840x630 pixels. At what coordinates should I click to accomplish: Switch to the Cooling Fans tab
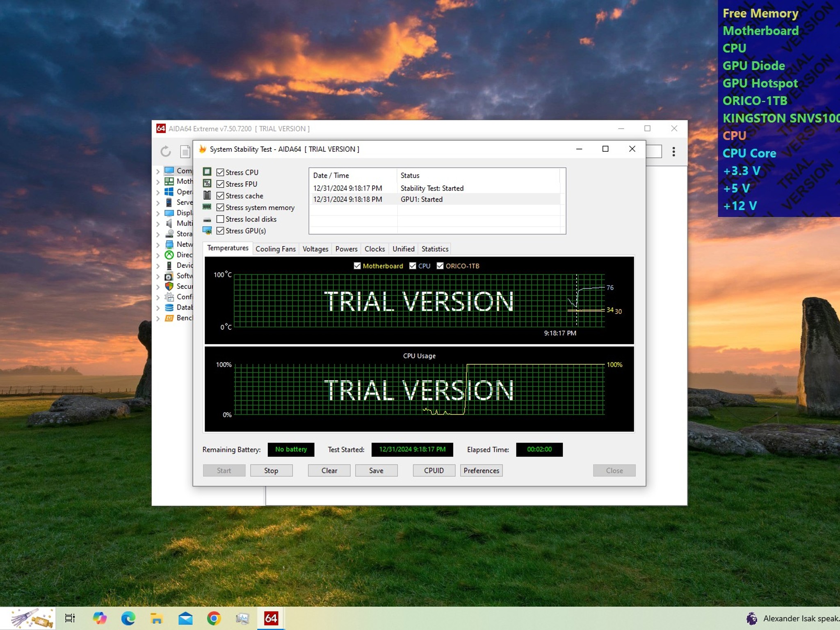[276, 249]
